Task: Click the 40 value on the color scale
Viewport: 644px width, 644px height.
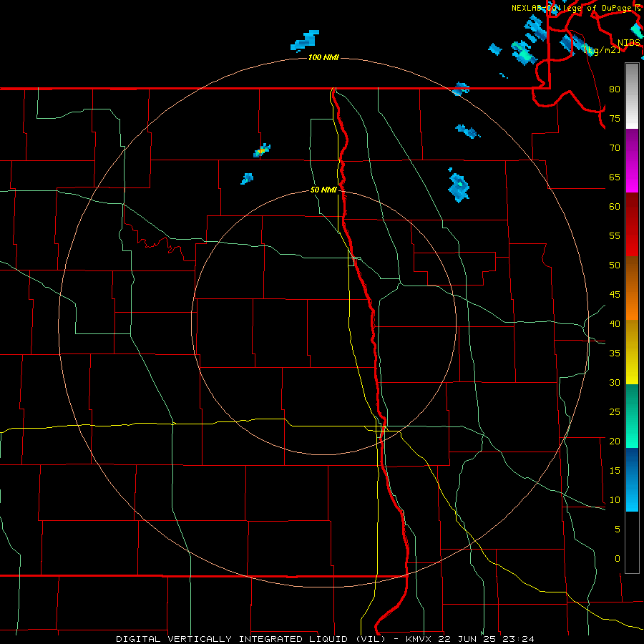Action: pos(615,323)
